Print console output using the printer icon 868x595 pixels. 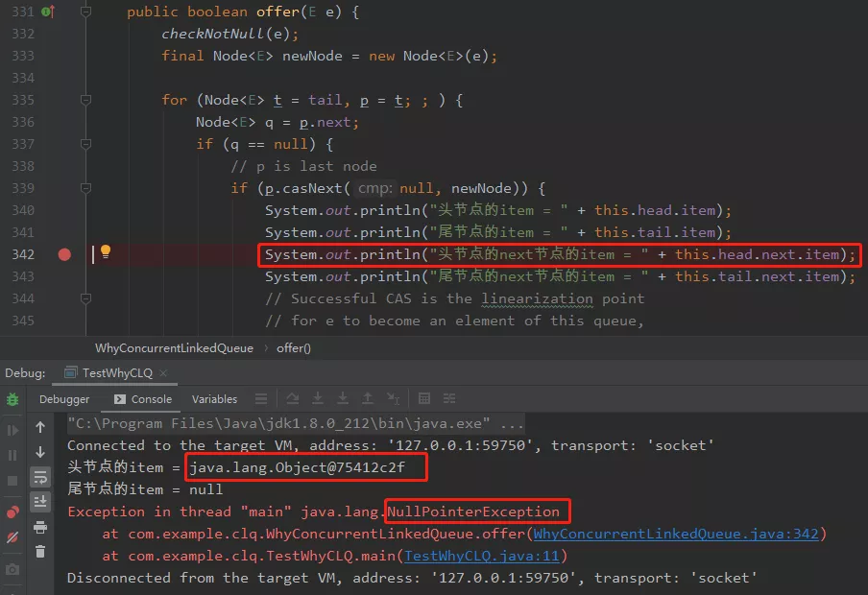click(40, 527)
